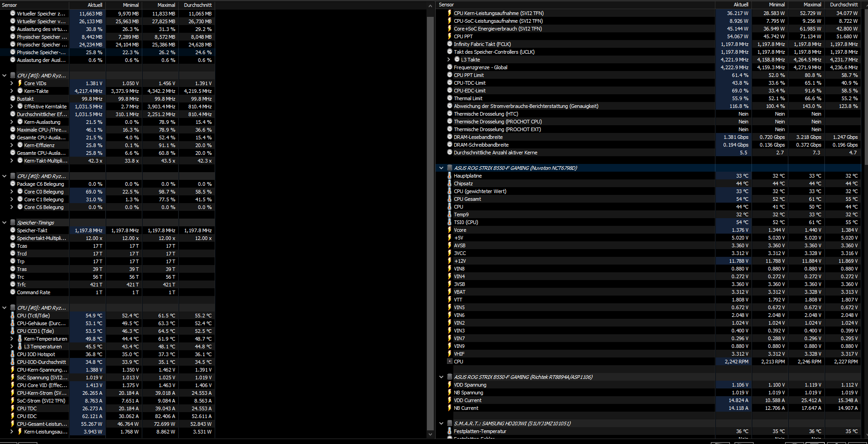
Task: Select the Bustakt clock icon
Action: pyautogui.click(x=13, y=99)
